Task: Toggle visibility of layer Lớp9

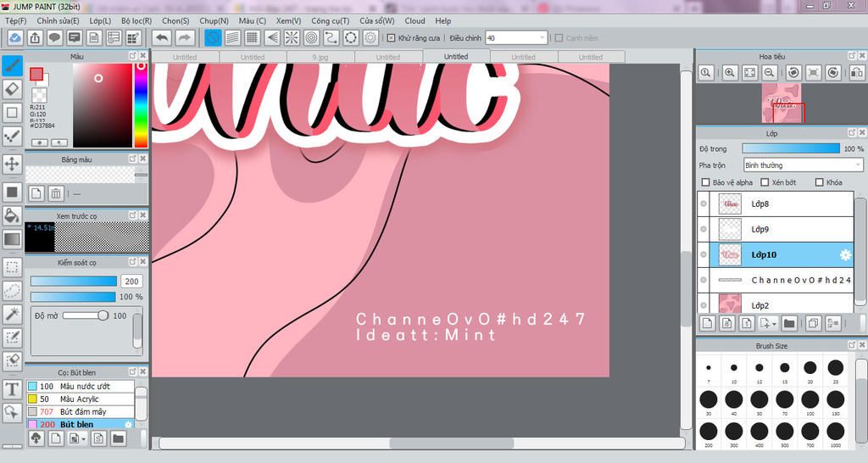Action: click(x=704, y=229)
